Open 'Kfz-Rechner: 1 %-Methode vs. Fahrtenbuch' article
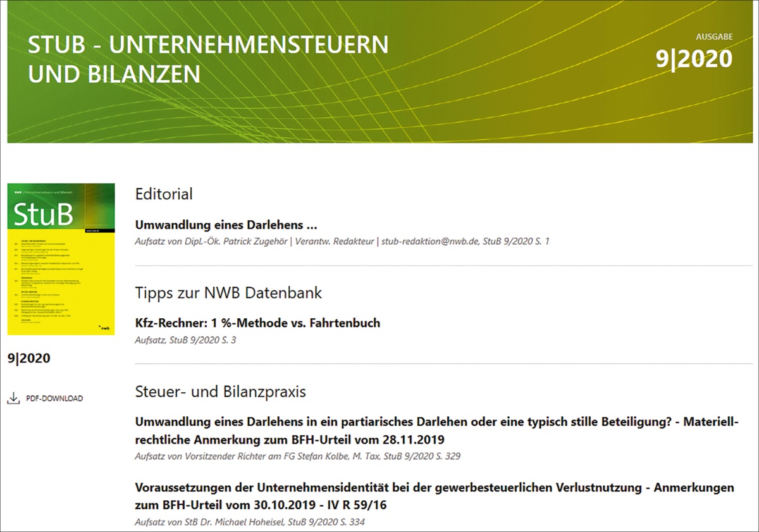This screenshot has height=532, width=759. 257,323
